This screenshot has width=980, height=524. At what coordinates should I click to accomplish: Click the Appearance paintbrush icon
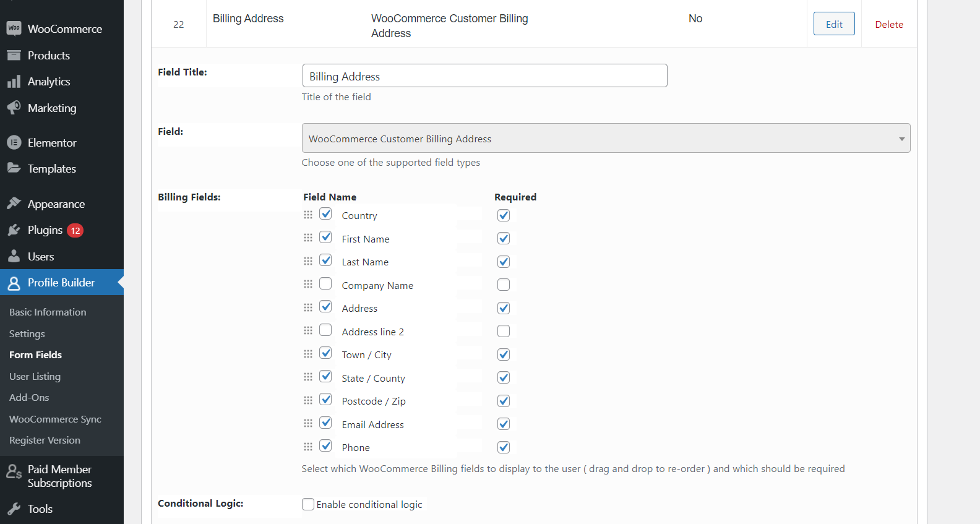click(x=14, y=204)
